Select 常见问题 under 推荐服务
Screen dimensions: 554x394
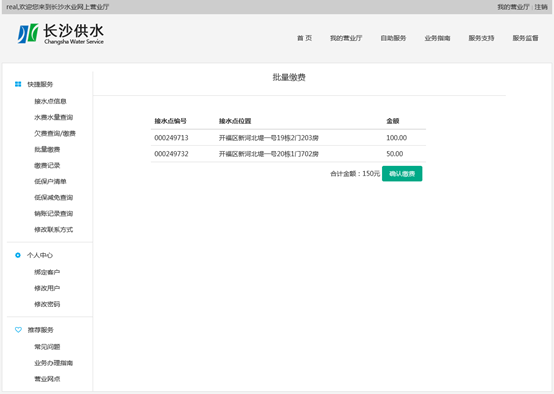point(47,347)
